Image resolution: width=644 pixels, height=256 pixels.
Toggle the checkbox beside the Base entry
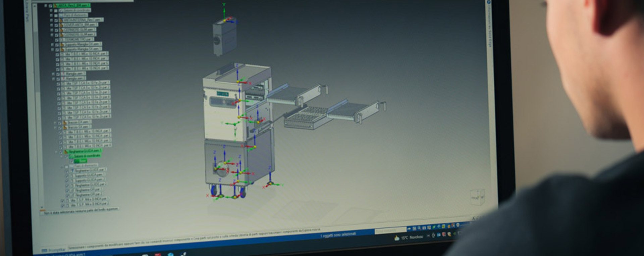(71, 161)
